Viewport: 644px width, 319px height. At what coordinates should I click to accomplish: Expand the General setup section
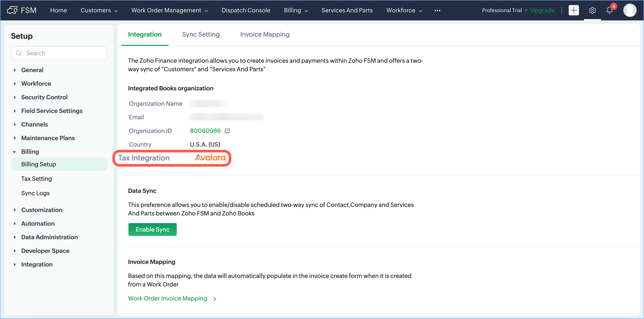(15, 70)
